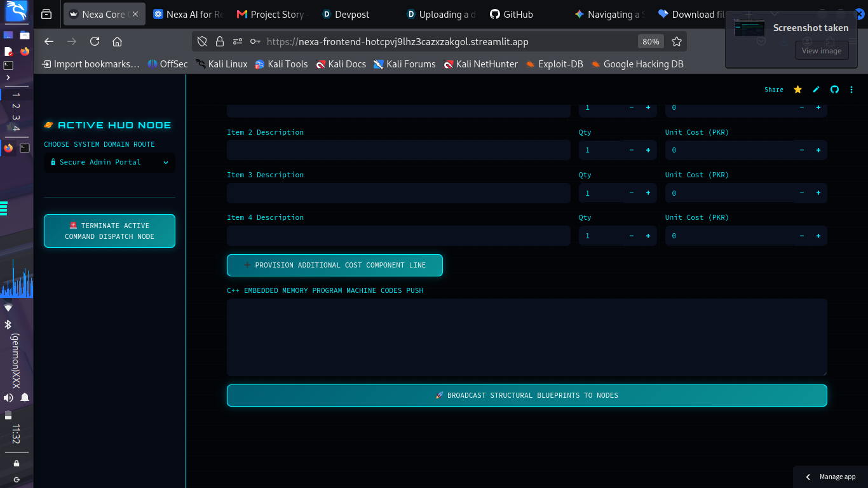Click the Item 3 Description input field
Viewport: 868px width, 488px height.
[398, 193]
